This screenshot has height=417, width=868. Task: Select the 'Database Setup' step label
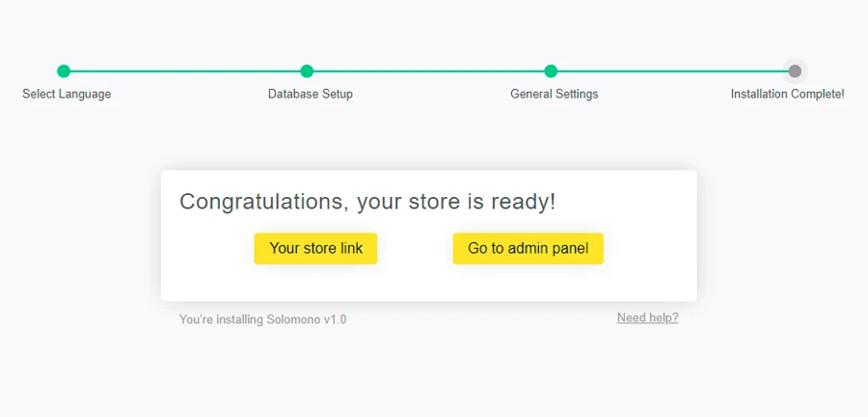[x=311, y=95]
